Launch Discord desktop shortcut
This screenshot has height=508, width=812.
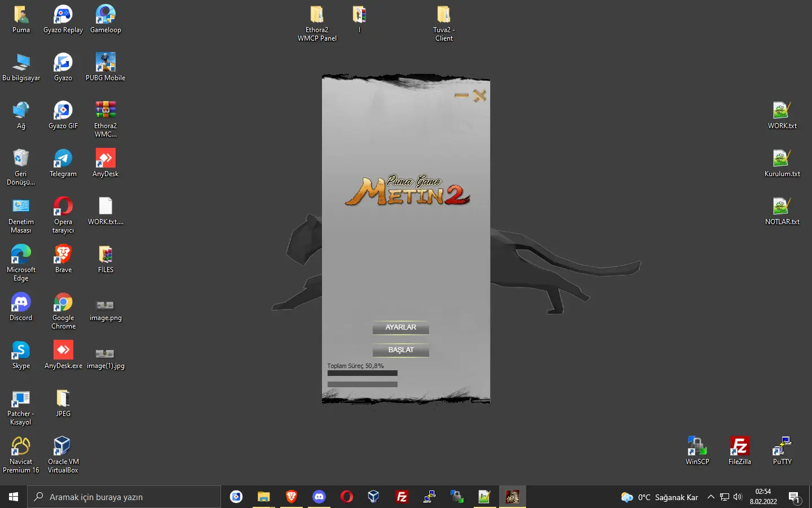(x=21, y=308)
